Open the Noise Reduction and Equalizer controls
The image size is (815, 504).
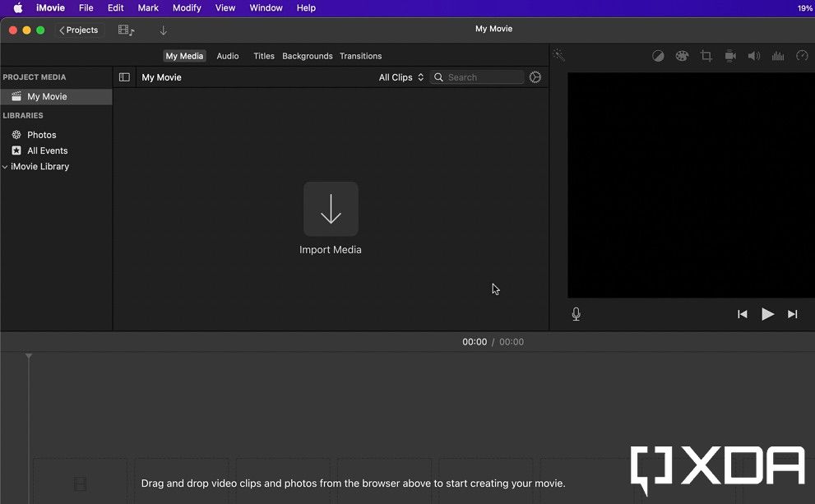777,55
